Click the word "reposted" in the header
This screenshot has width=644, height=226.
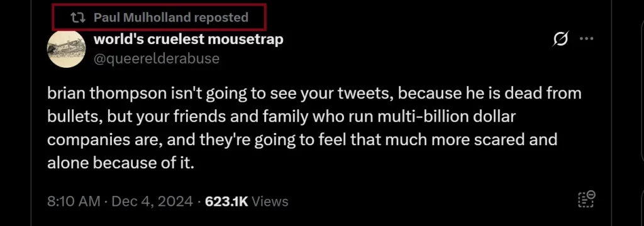point(221,18)
